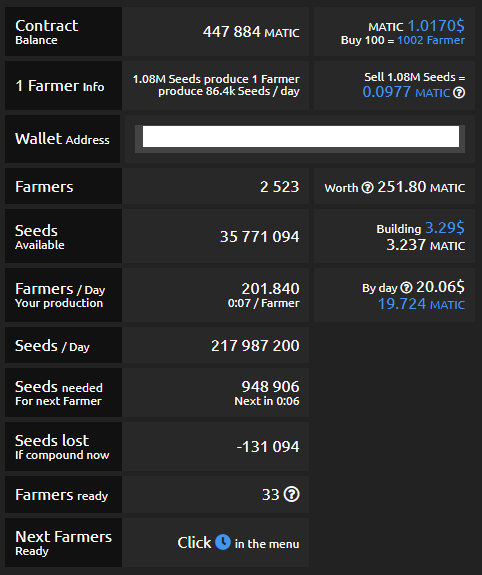Click the 1 Farmer Info label

pos(60,86)
